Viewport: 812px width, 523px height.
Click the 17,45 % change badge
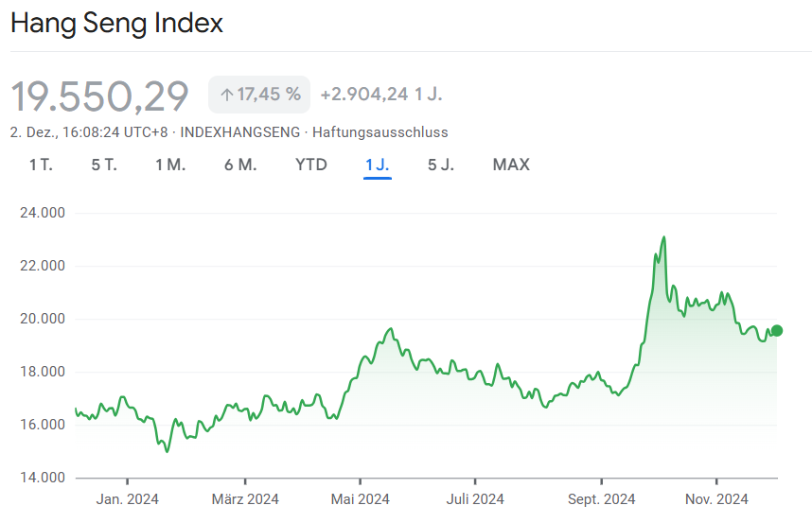click(x=259, y=95)
